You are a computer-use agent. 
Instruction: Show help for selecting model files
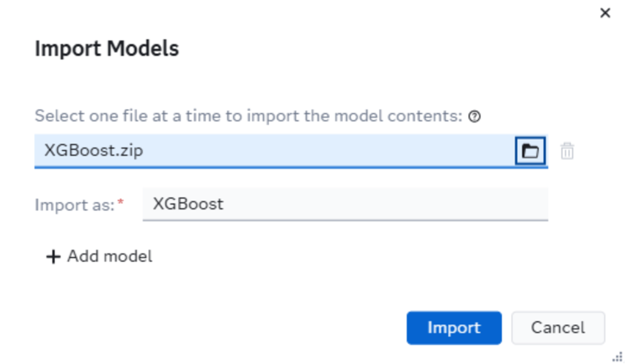474,117
